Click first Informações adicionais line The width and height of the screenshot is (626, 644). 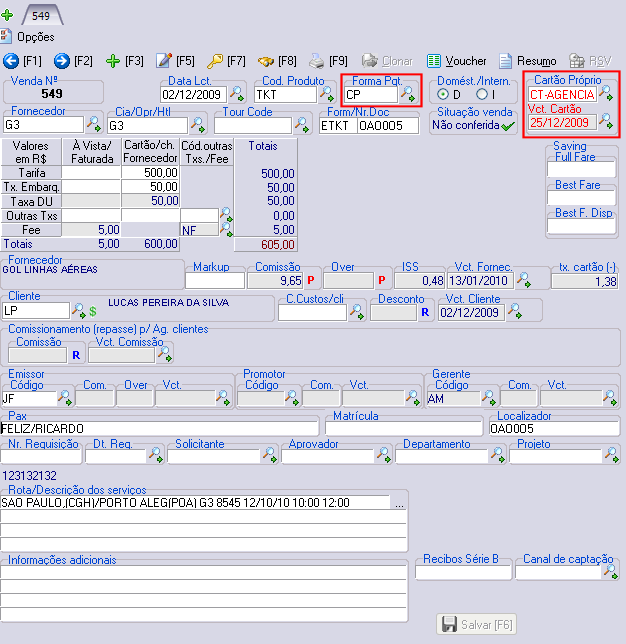tap(204, 573)
